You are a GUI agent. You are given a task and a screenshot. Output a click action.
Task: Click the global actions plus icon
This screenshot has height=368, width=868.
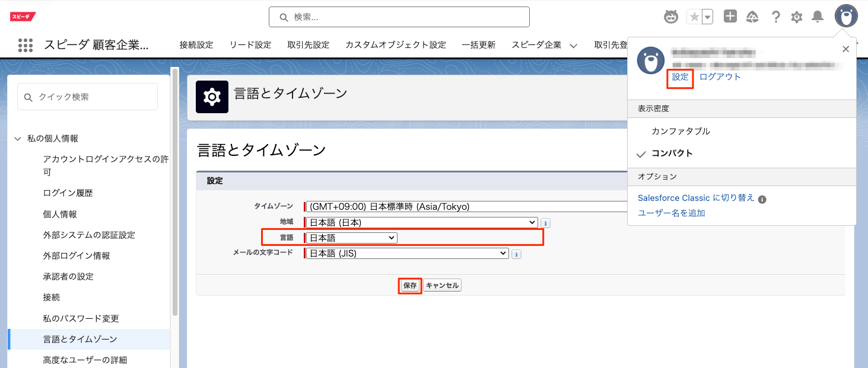coord(730,17)
